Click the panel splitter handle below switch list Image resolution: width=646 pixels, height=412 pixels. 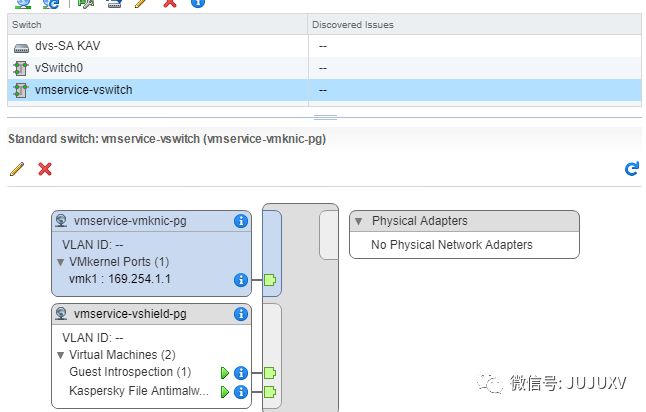pos(325,118)
